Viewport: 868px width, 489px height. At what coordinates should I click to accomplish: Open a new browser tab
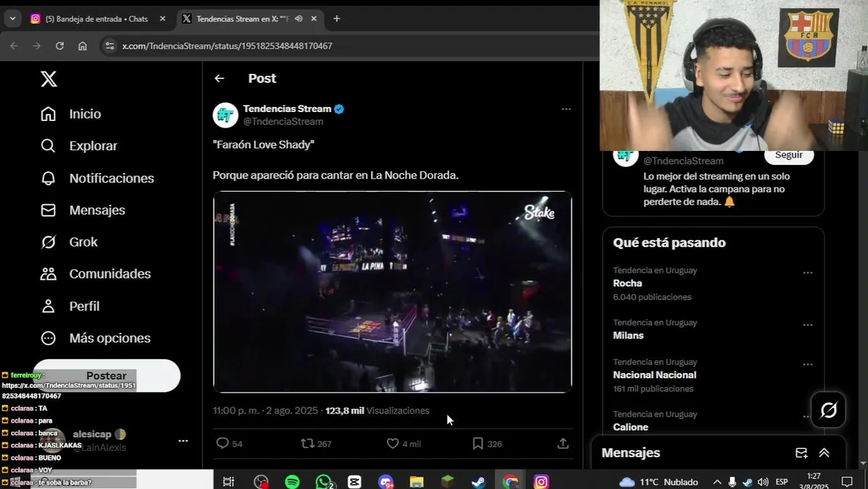click(x=336, y=19)
